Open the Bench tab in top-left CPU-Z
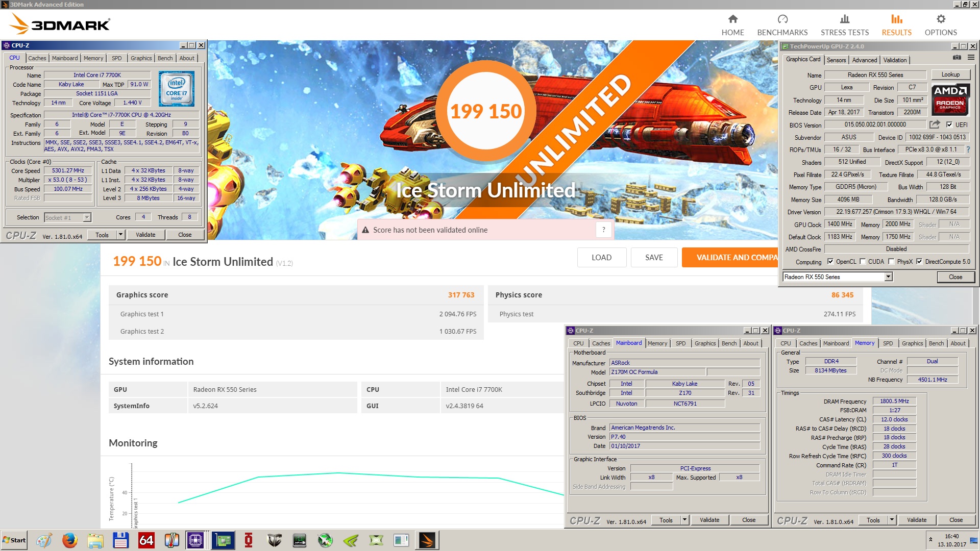 (x=165, y=58)
